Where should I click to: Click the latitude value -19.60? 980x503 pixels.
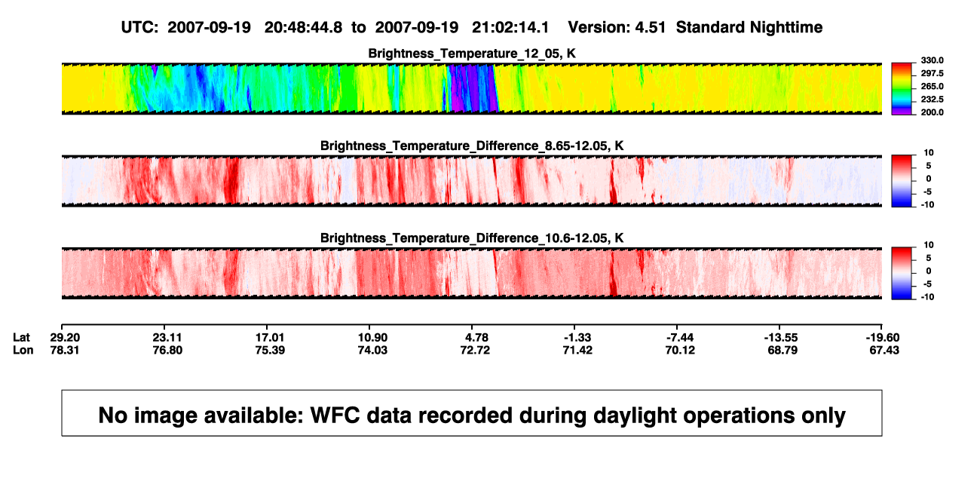[882, 336]
